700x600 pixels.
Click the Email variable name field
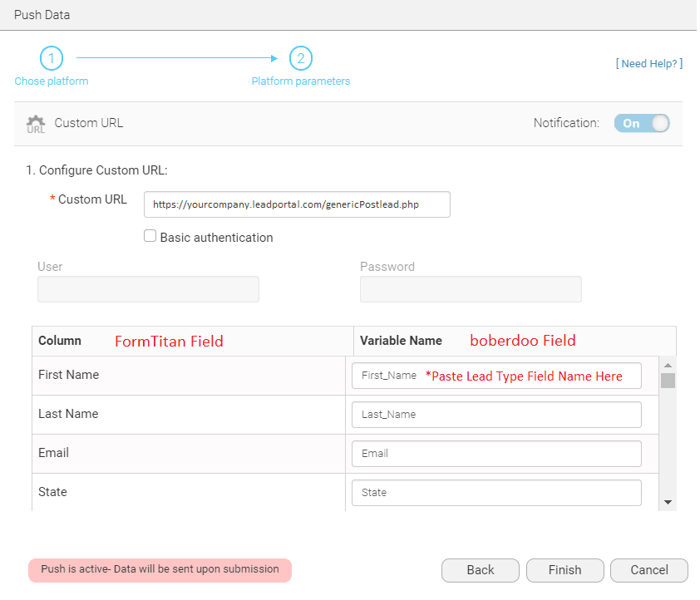(x=496, y=454)
